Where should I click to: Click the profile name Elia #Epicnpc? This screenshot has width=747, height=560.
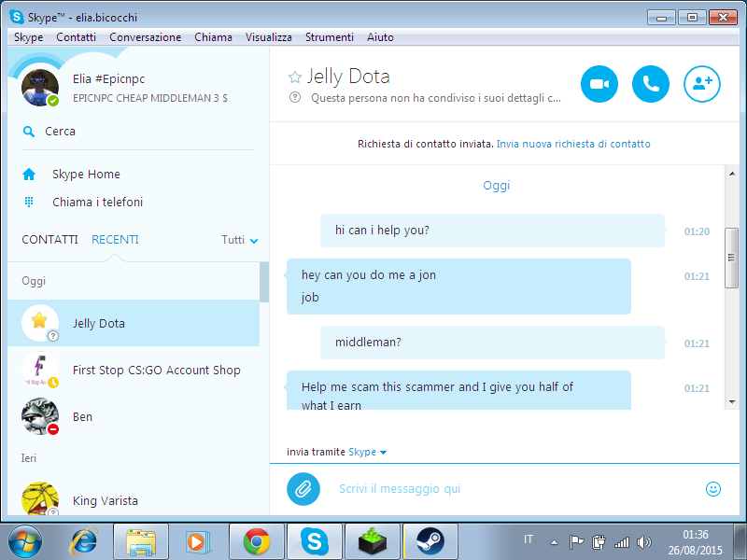click(x=108, y=79)
